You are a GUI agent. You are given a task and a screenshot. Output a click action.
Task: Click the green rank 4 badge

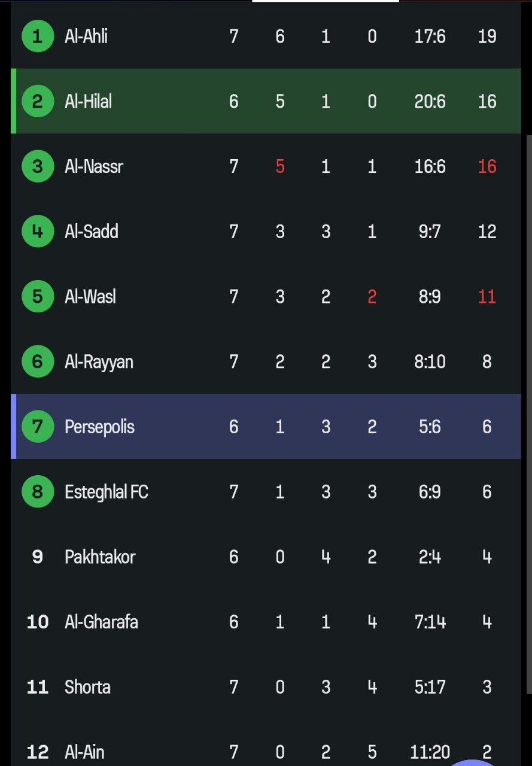tap(38, 232)
